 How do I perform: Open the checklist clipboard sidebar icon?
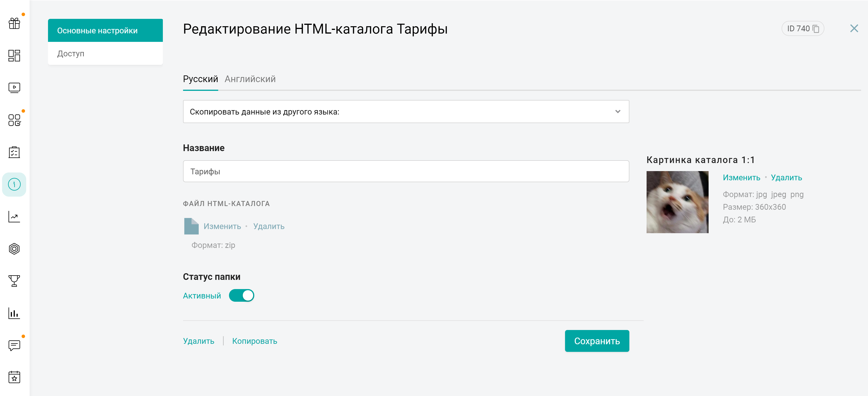coord(14,152)
